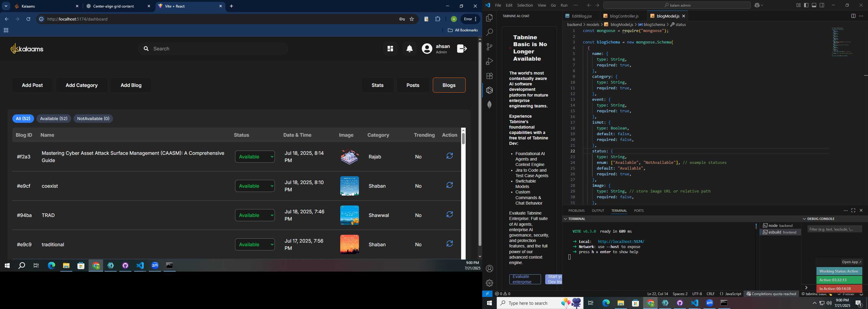
Task: Click the logout icon next to ahsan Admin
Action: coord(462,49)
